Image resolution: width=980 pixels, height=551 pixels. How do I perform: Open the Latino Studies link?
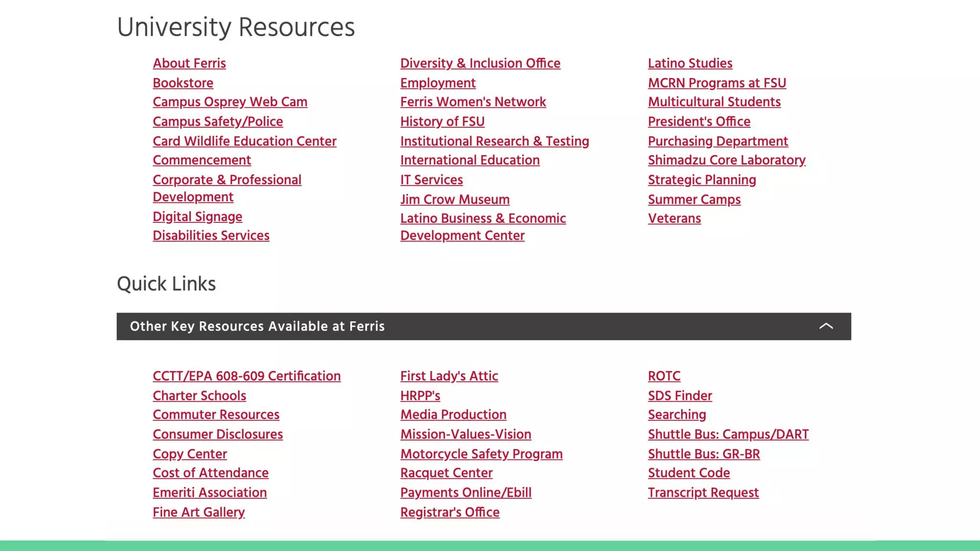click(690, 63)
